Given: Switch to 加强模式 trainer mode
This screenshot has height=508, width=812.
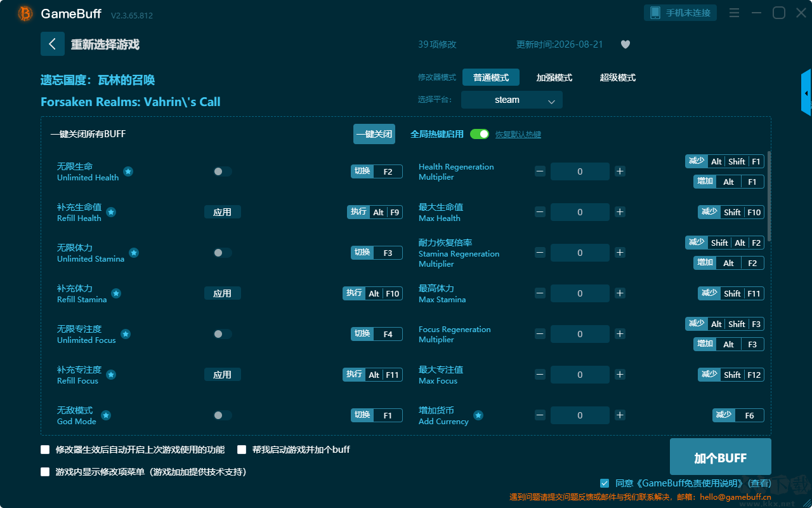Looking at the screenshot, I should (554, 77).
